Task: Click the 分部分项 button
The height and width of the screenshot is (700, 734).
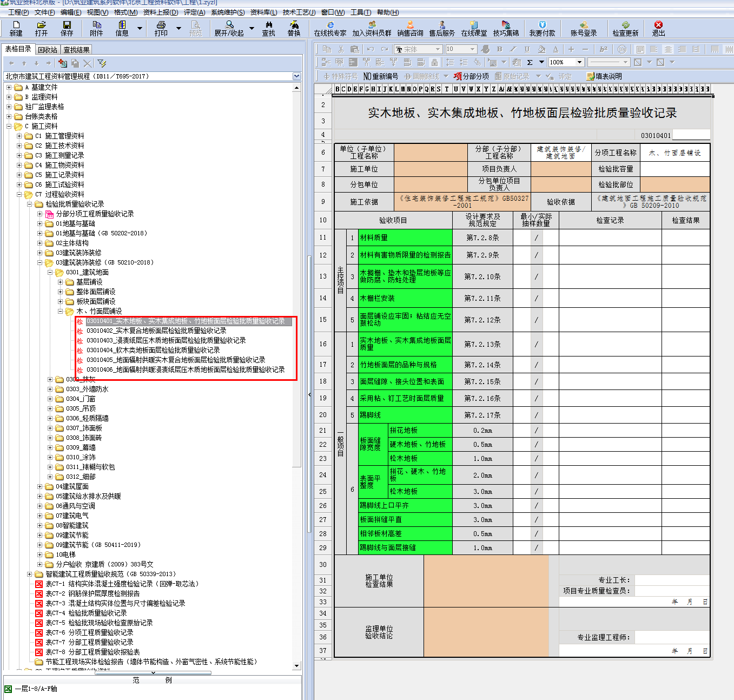Action: (x=471, y=76)
